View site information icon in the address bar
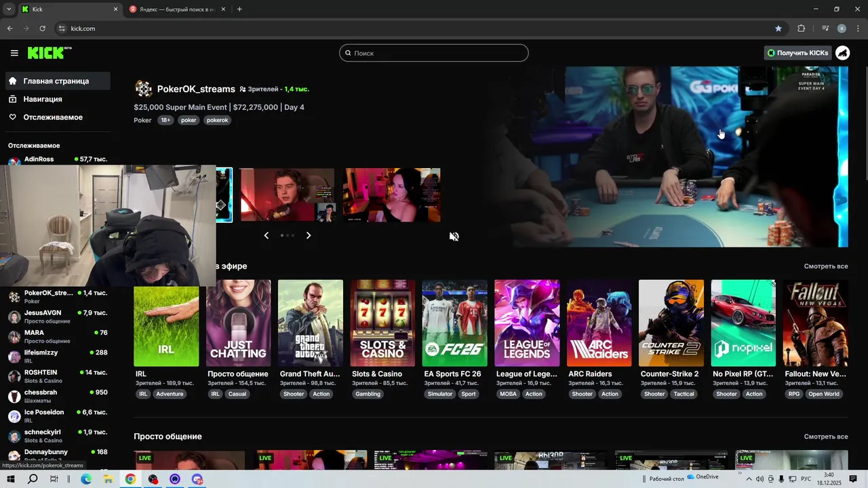Viewport: 868px width, 488px height. pyautogui.click(x=62, y=28)
